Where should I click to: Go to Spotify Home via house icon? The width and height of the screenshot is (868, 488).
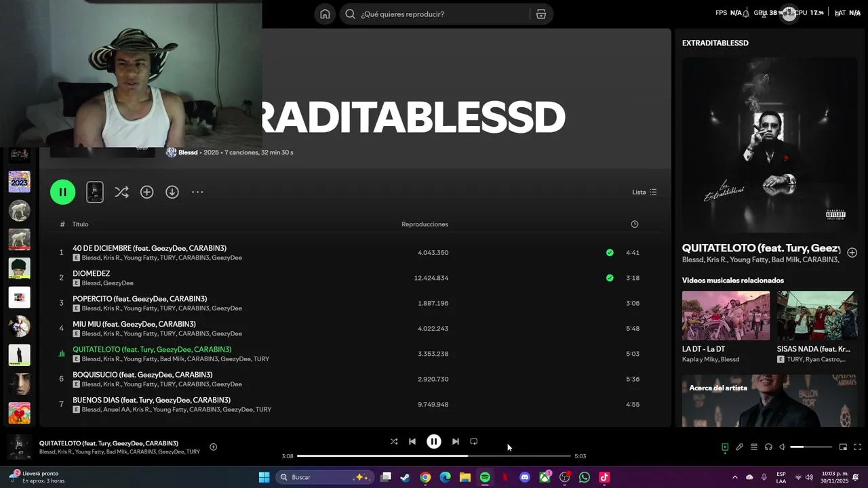click(x=325, y=14)
